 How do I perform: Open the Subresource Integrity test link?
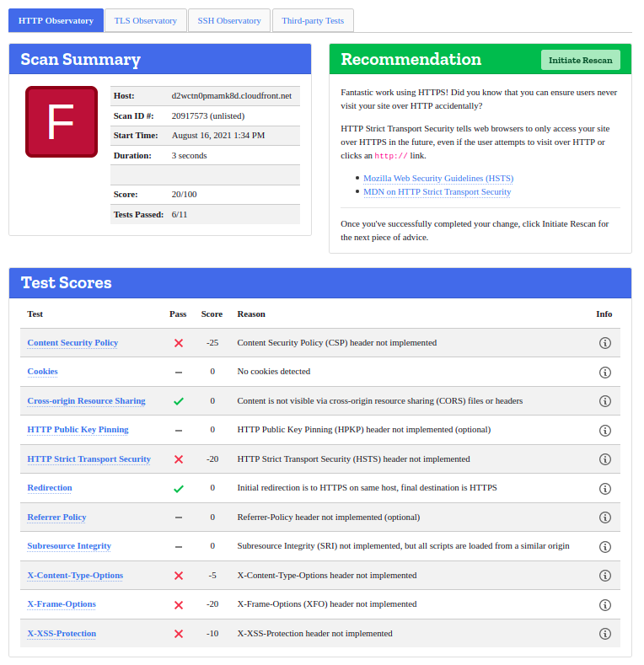(69, 546)
